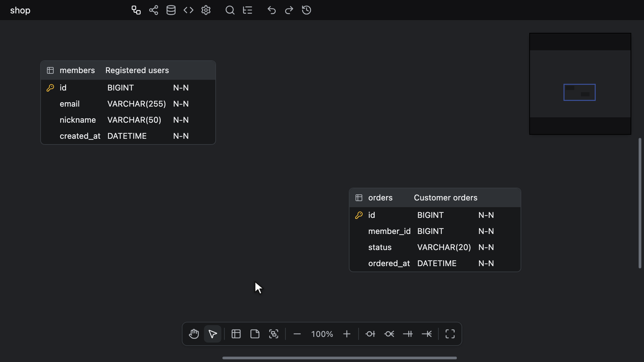The height and width of the screenshot is (362, 644).
Task: Click the search magnifier icon
Action: [x=230, y=10]
